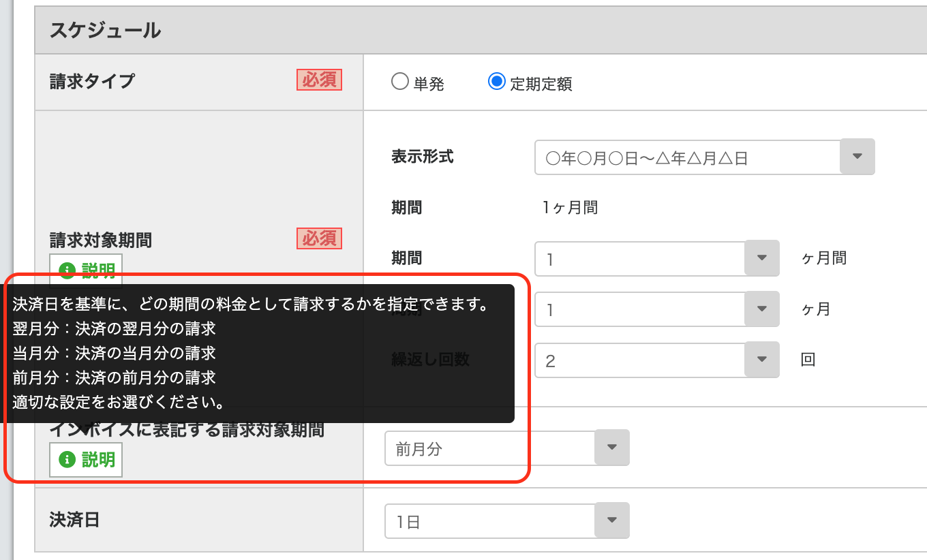Select the 単発 billing type option
This screenshot has height=560, width=927.
pyautogui.click(x=399, y=83)
